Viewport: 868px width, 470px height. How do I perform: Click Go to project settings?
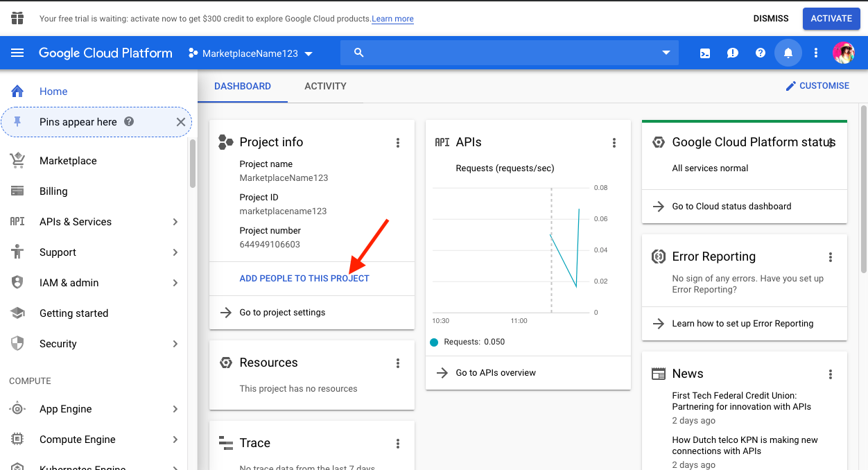click(x=282, y=313)
